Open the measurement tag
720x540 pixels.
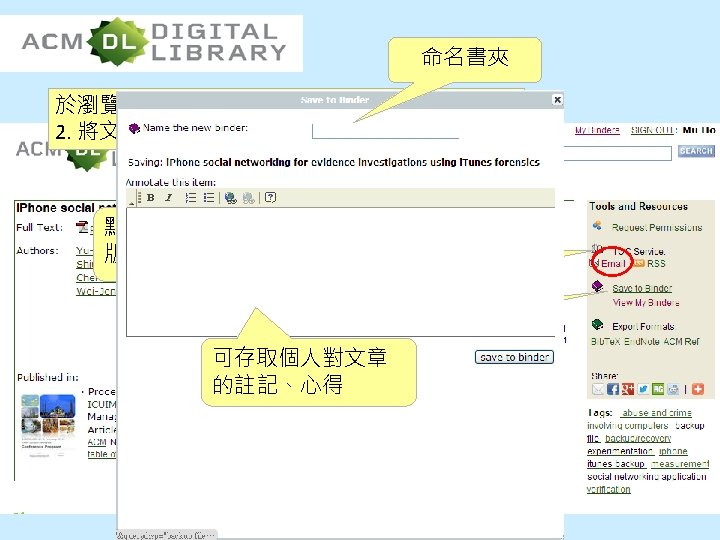point(680,464)
